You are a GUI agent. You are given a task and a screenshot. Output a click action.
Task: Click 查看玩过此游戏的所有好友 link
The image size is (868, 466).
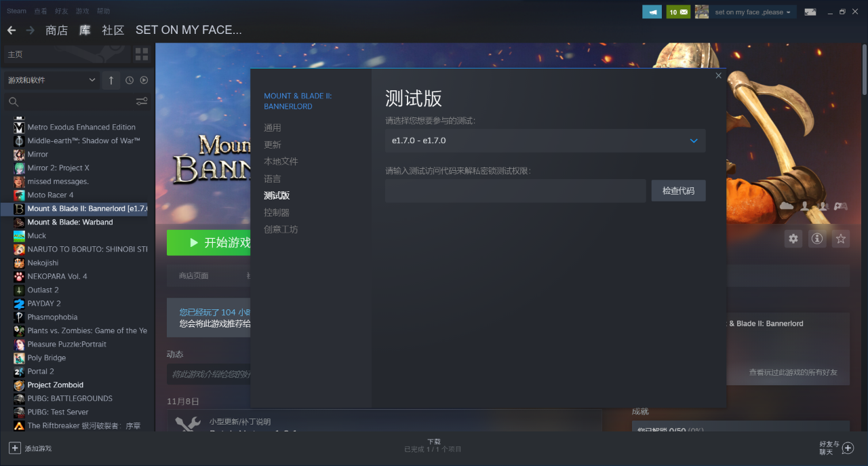793,372
